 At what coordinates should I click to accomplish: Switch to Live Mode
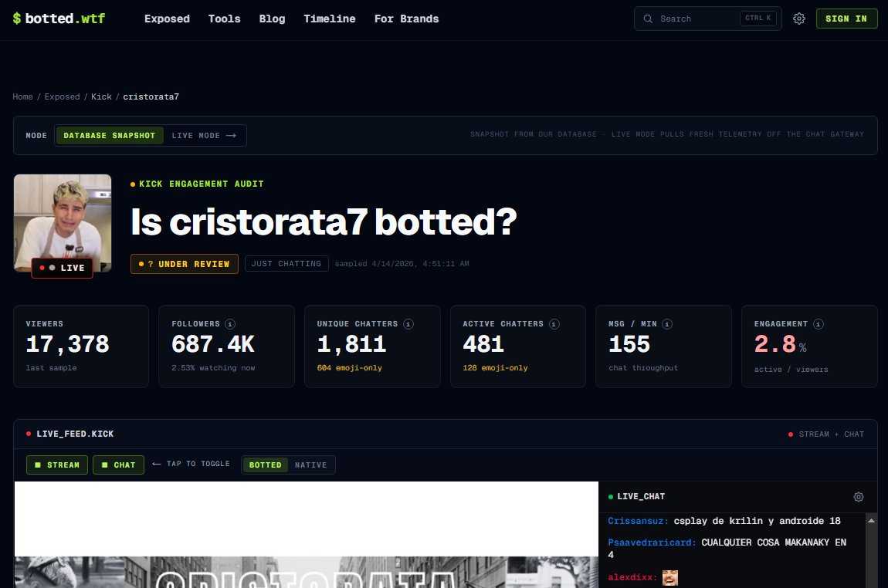click(204, 135)
